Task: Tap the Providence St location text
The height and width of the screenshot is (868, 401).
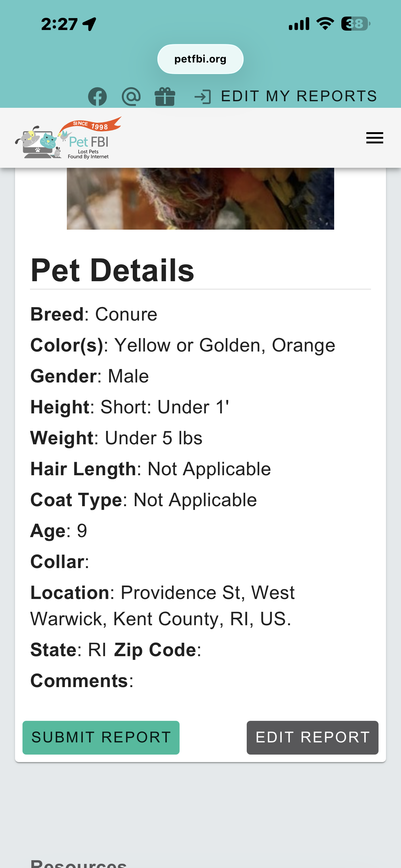Action: [162, 606]
